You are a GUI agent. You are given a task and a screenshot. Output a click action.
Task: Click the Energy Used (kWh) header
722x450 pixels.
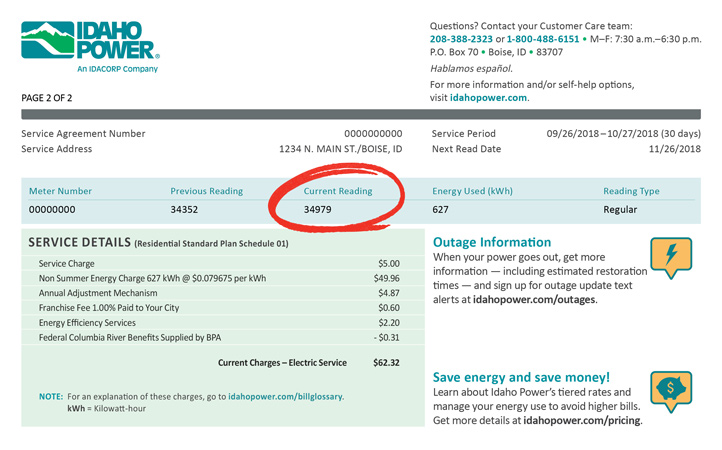pyautogui.click(x=472, y=191)
